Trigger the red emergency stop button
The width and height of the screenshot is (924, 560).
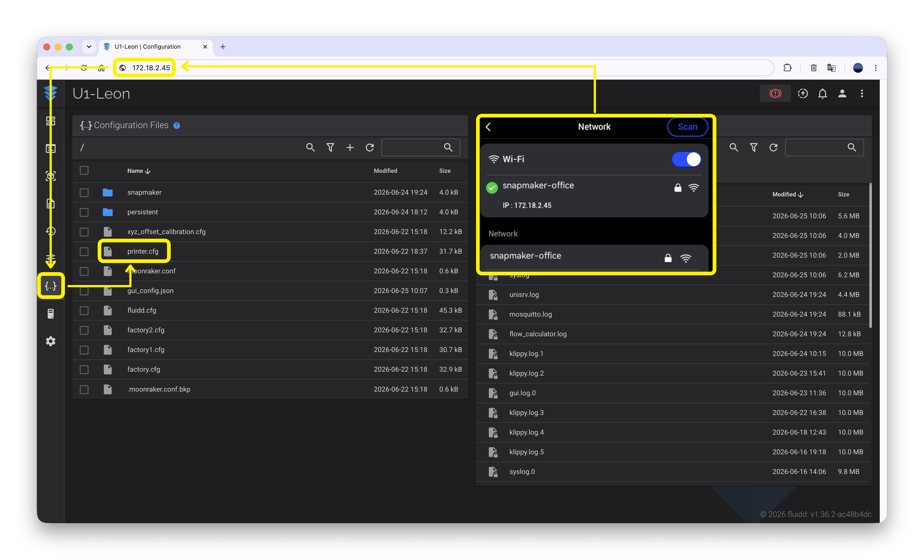tap(775, 93)
